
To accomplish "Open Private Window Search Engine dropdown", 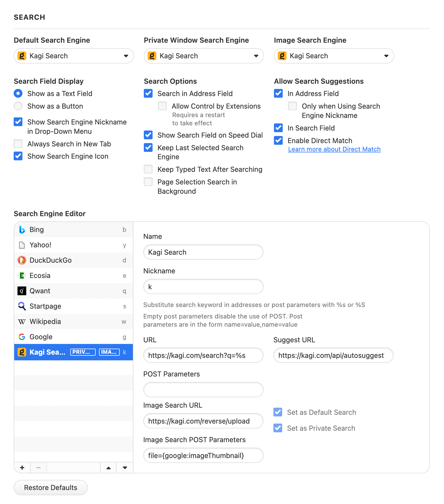I will pyautogui.click(x=204, y=56).
